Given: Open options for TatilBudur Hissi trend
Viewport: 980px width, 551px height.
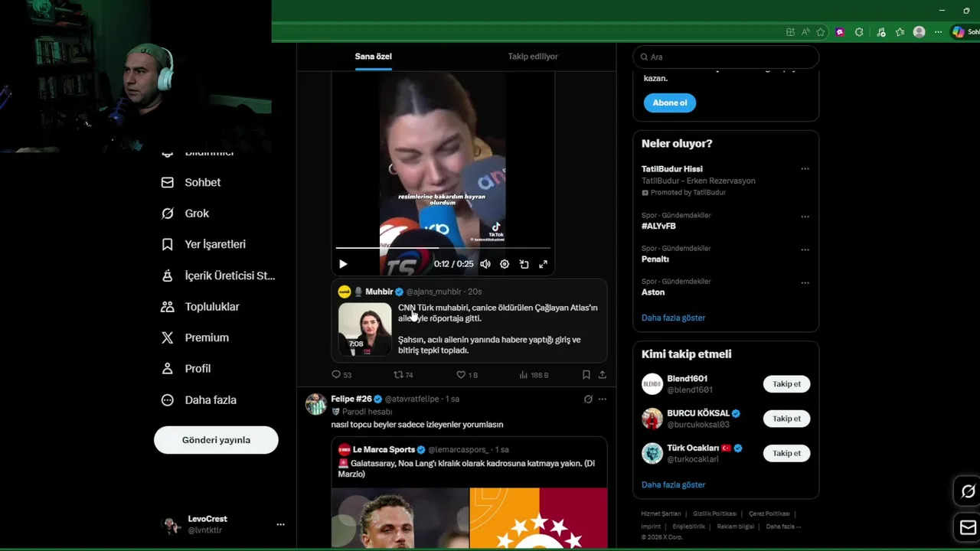Looking at the screenshot, I should coord(805,169).
